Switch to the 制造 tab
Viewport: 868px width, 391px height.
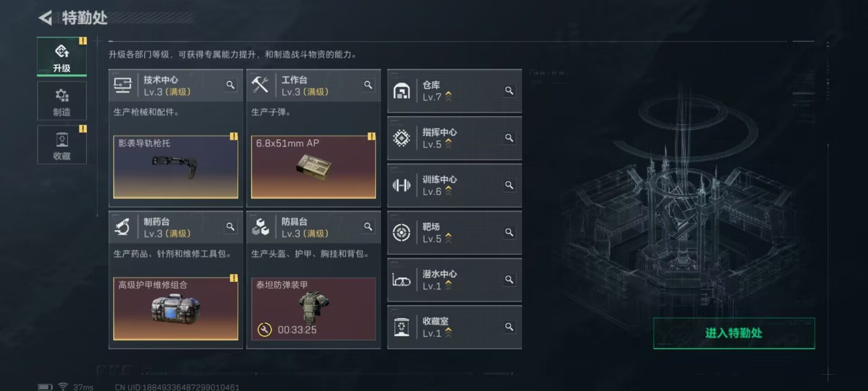[x=62, y=101]
